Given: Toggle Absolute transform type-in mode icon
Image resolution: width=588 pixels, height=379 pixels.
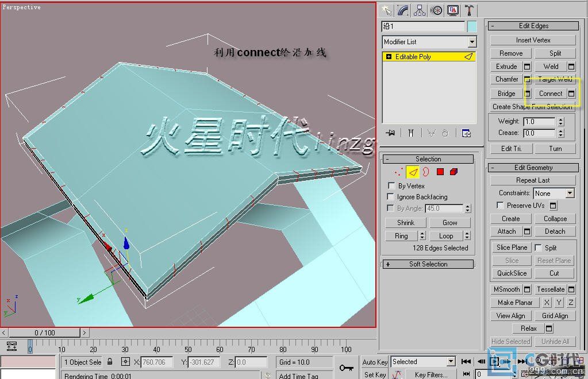Looking at the screenshot, I should point(126,362).
